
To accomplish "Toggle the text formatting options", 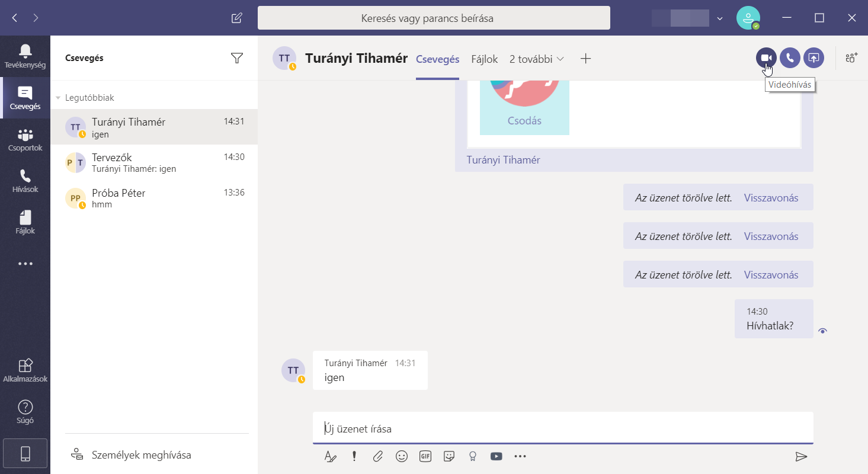I will click(x=330, y=456).
